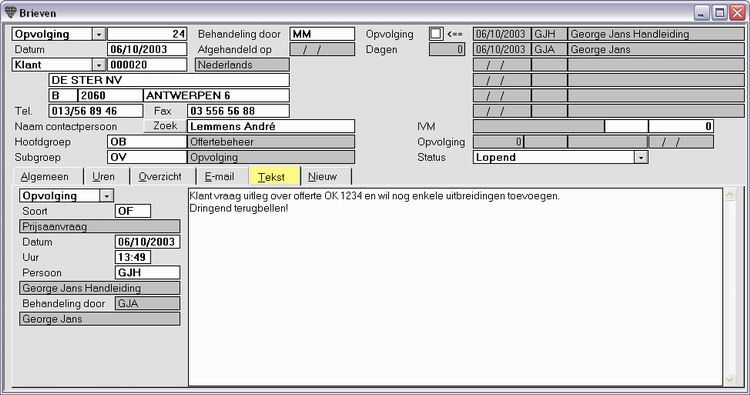This screenshot has width=750, height=395.
Task: Click the Uur field 13:49
Action: [x=133, y=257]
